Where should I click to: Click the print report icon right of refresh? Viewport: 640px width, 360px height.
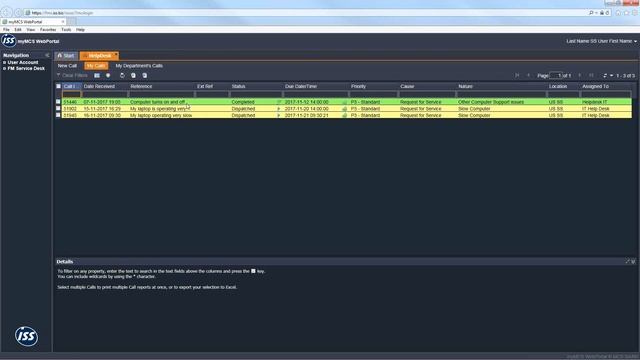click(x=133, y=75)
